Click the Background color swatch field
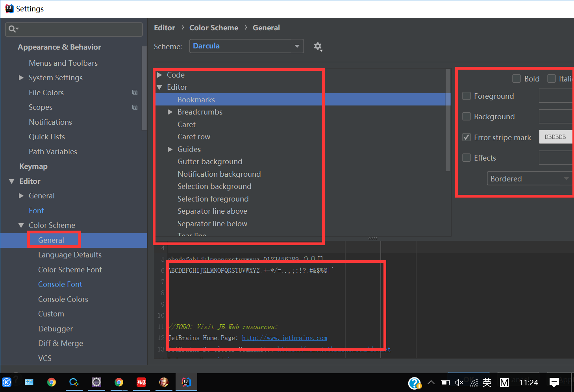574x392 pixels. click(555, 116)
